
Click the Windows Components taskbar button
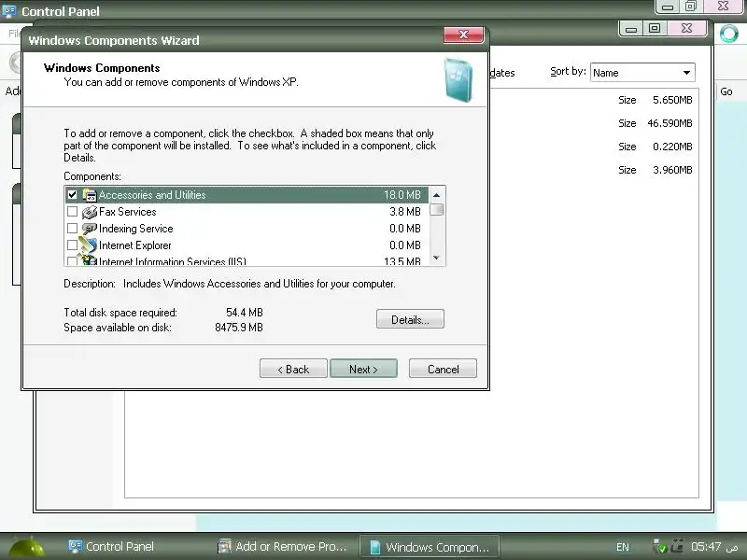(430, 547)
